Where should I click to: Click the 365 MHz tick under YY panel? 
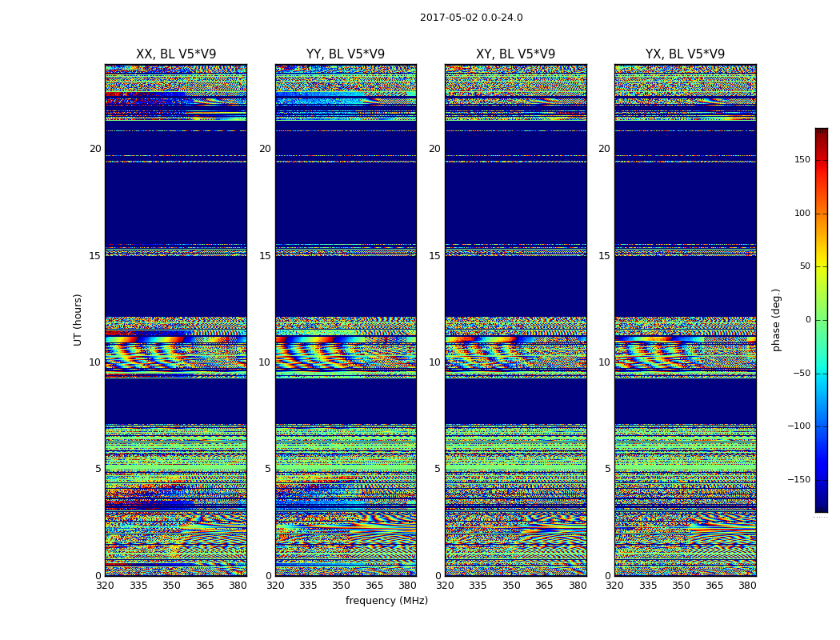coord(374,586)
